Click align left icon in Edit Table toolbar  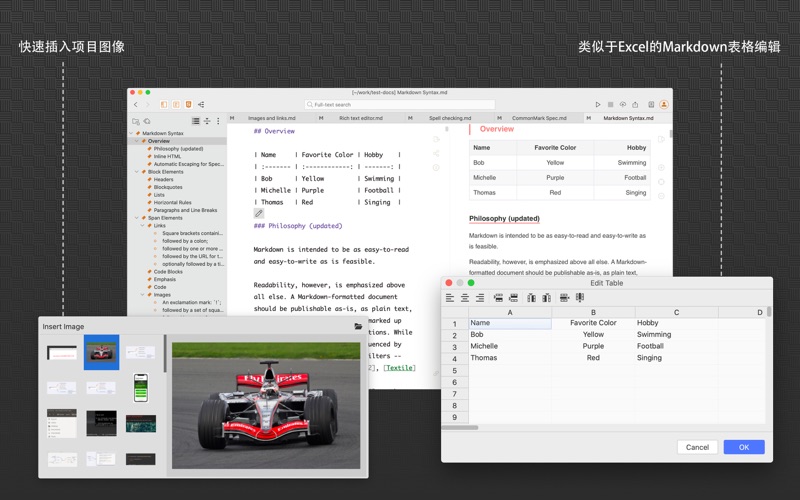tap(450, 298)
